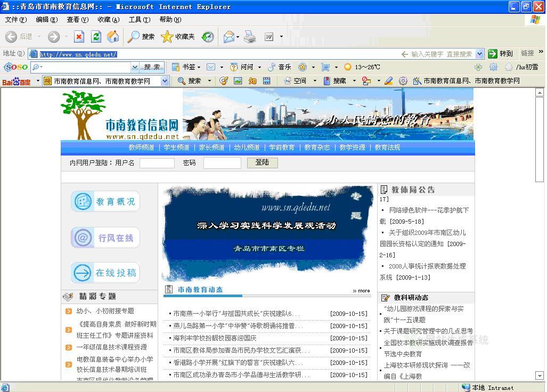Open 海利丰学校扮靓校园喜迎国庆 news link
The height and width of the screenshot is (392, 547).
[215, 338]
